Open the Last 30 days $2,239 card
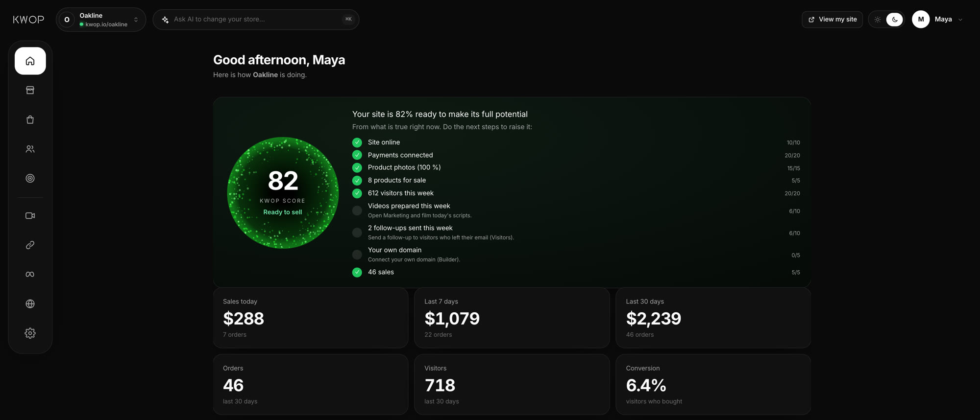 (713, 318)
